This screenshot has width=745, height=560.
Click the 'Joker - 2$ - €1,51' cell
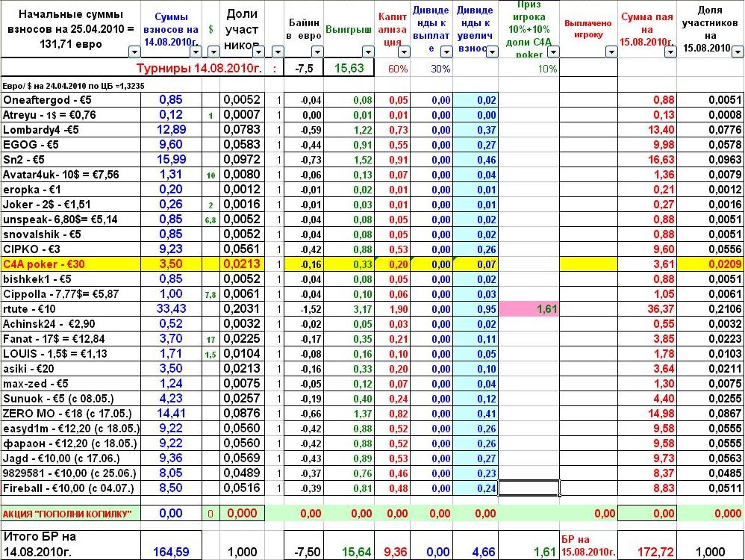pos(71,205)
